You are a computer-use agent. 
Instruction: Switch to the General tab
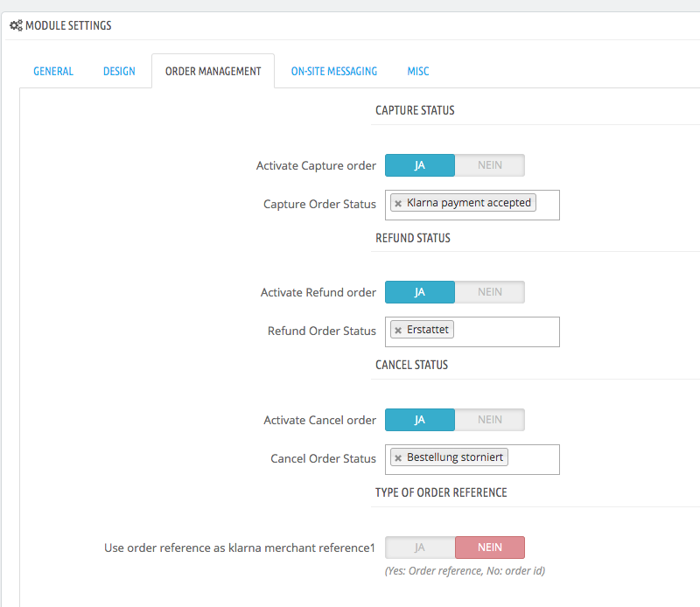click(53, 71)
